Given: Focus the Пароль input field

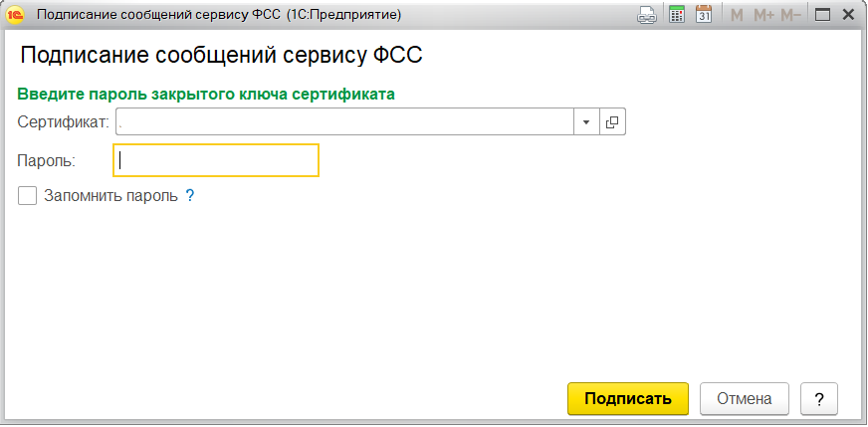Looking at the screenshot, I should tap(216, 160).
